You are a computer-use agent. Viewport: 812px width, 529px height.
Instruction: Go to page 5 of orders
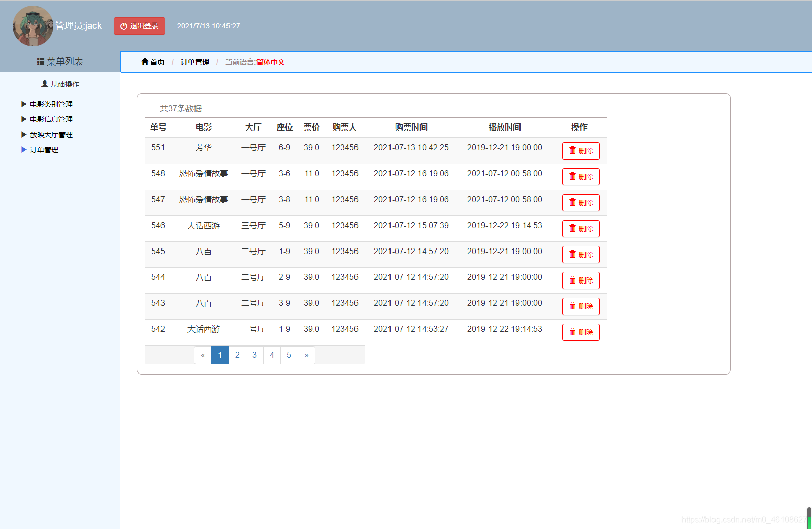[x=289, y=355]
